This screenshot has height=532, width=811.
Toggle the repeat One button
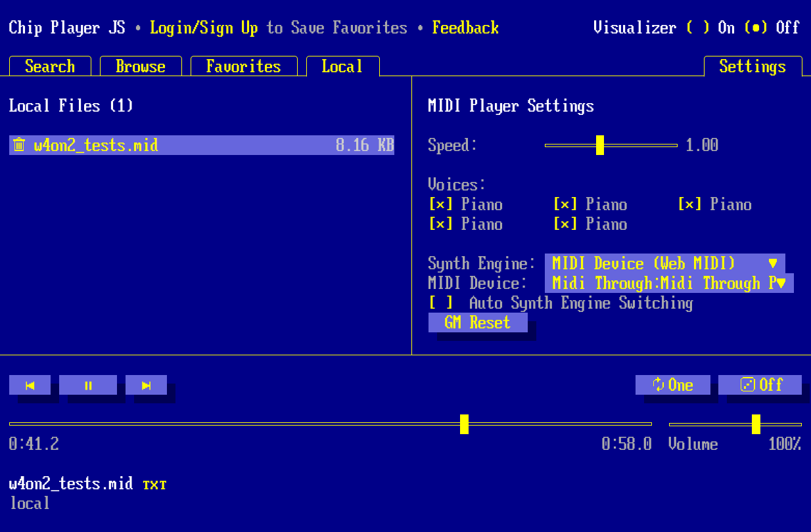[x=672, y=385]
